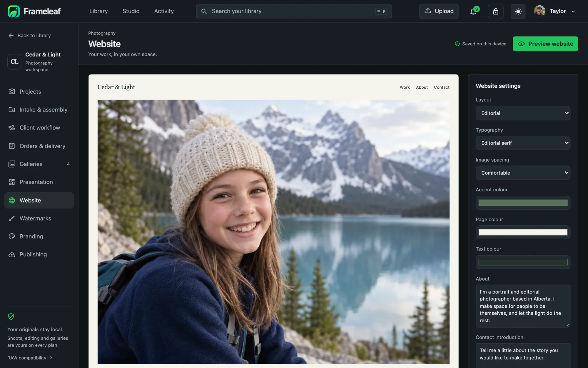
Task: Click the mountain portrait hero image
Action: click(273, 232)
